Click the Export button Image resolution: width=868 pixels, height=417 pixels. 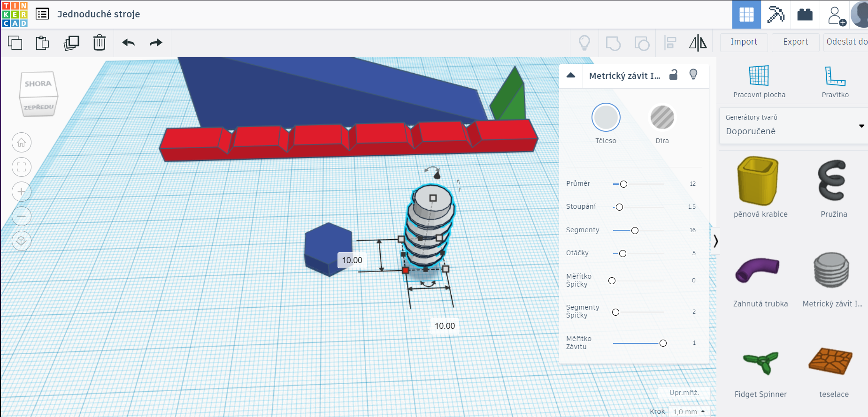pyautogui.click(x=796, y=42)
